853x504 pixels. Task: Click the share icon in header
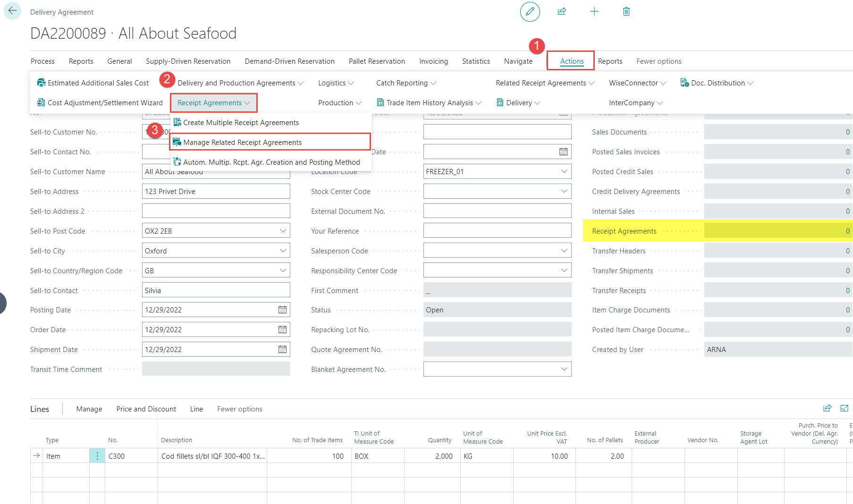click(562, 12)
